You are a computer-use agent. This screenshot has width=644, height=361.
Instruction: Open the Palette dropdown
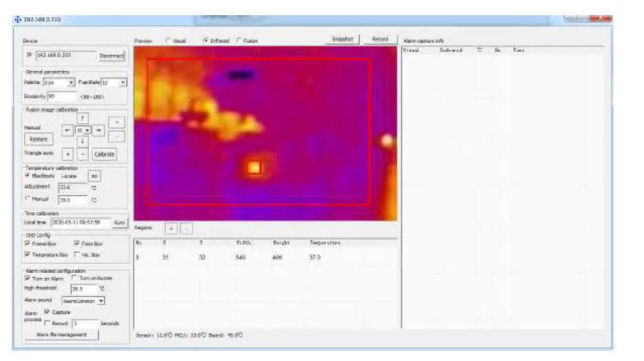(71, 83)
